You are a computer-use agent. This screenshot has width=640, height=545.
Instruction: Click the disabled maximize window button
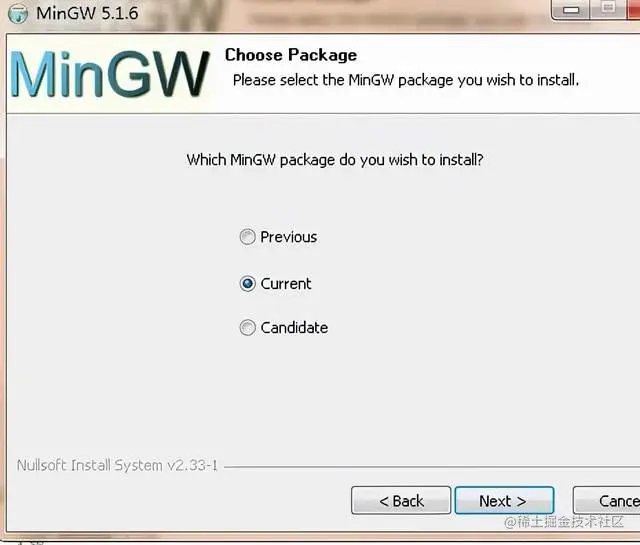(x=608, y=9)
